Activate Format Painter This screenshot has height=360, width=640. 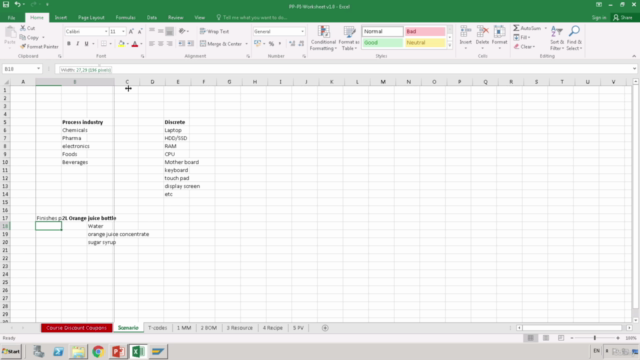[x=40, y=47]
